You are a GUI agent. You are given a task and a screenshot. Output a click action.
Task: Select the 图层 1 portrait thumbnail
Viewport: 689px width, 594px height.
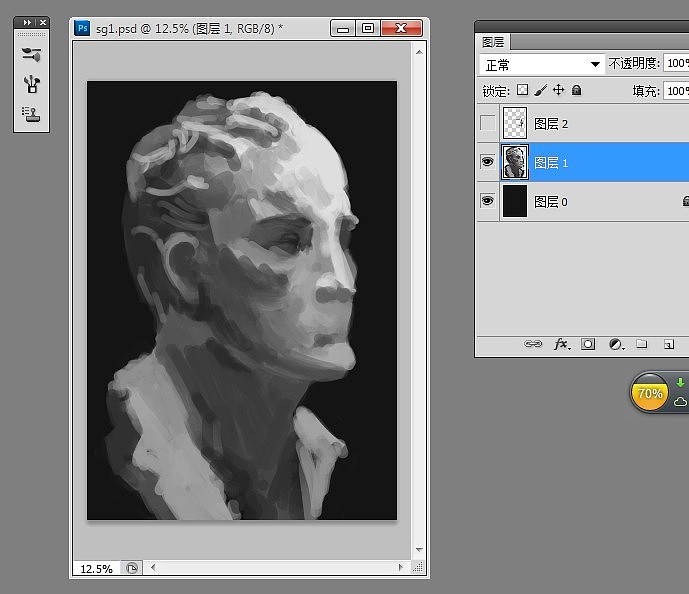[x=515, y=162]
